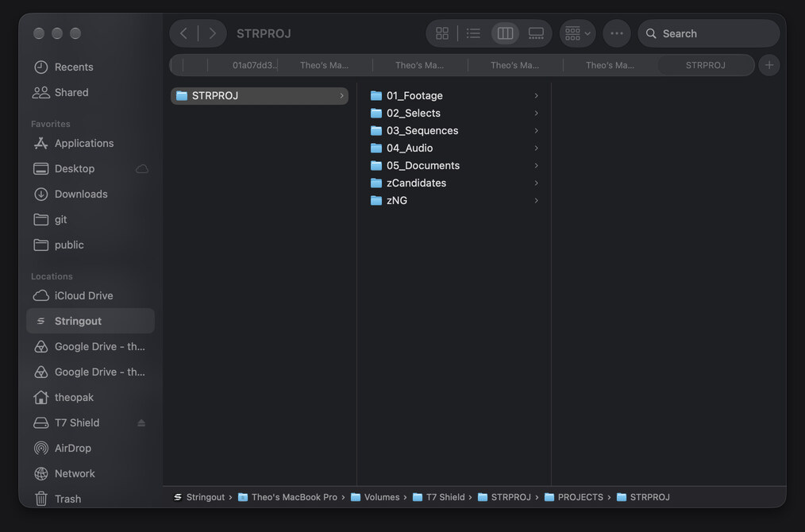Expand the 01_Footage chevron
805x532 pixels.
[536, 96]
